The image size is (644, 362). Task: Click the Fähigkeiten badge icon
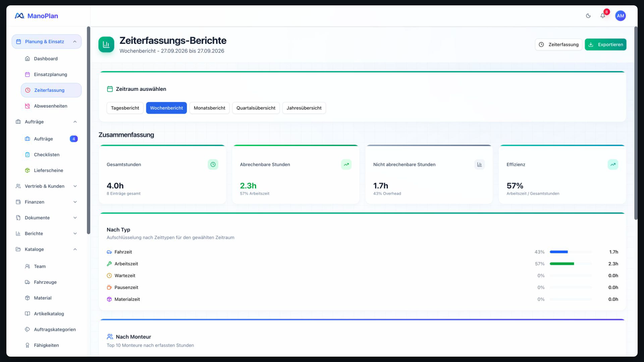coord(28,345)
